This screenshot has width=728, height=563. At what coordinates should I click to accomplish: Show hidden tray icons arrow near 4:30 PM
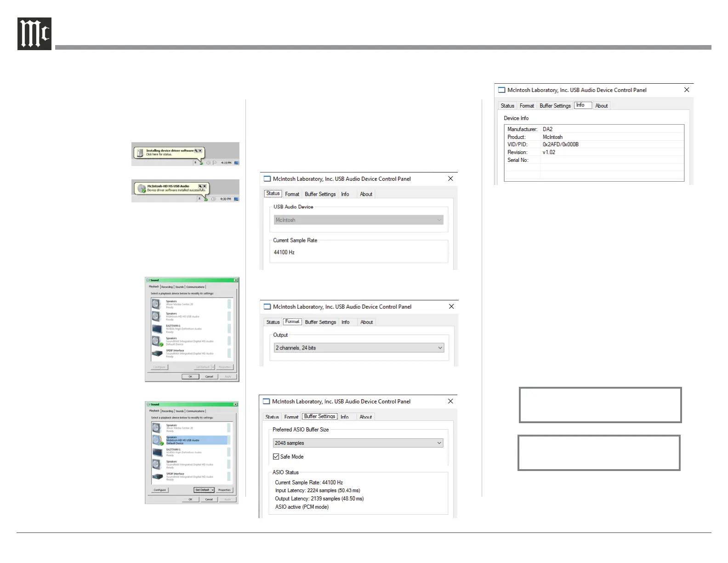click(x=200, y=199)
